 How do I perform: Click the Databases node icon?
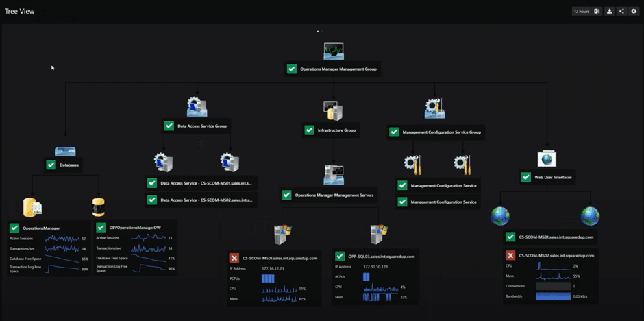tap(65, 152)
